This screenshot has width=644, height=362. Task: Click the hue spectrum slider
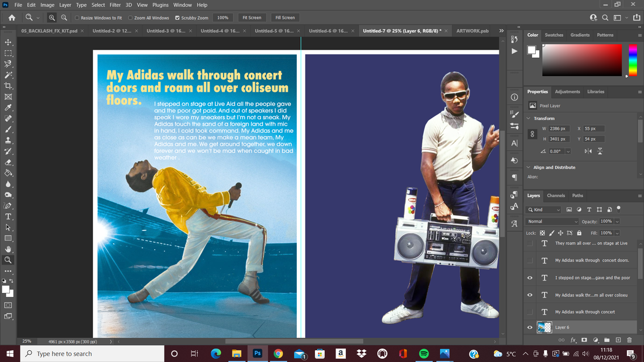click(633, 60)
